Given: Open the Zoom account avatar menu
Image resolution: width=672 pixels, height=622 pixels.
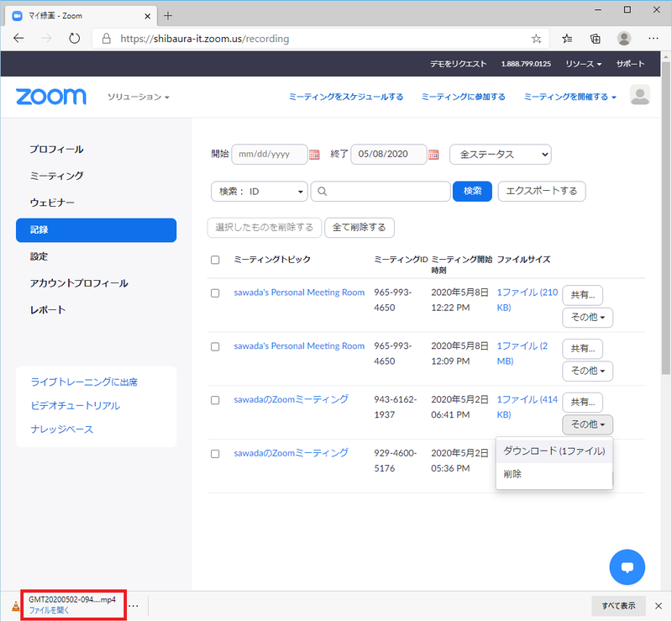Looking at the screenshot, I should tap(640, 95).
